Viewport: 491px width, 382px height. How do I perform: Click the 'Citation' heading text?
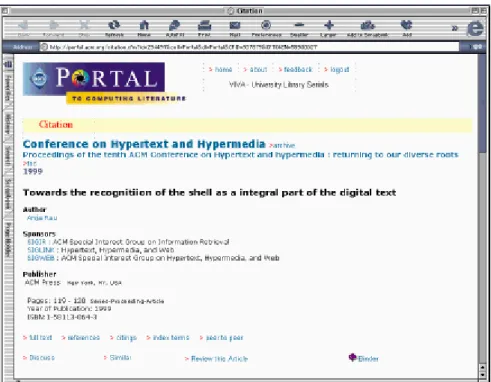tap(56, 125)
